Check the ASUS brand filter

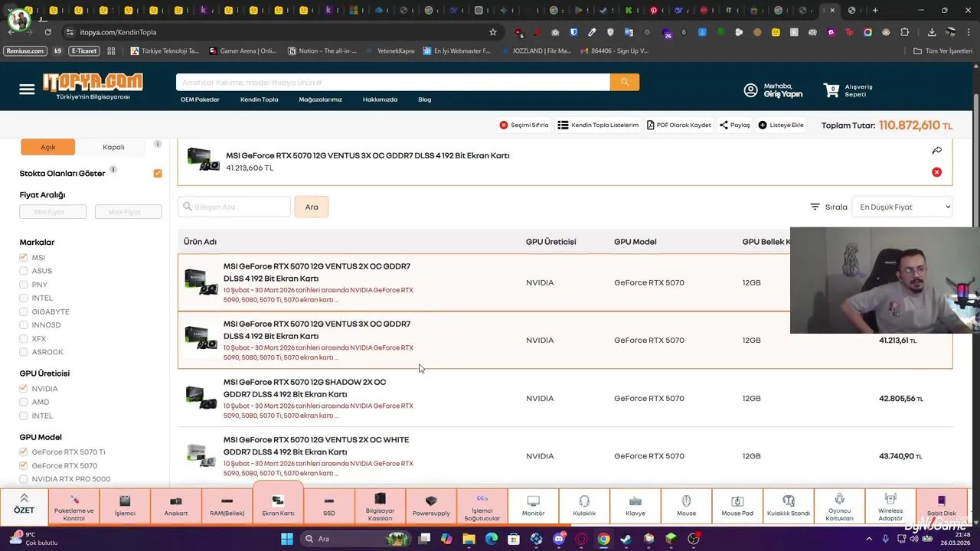coord(24,271)
